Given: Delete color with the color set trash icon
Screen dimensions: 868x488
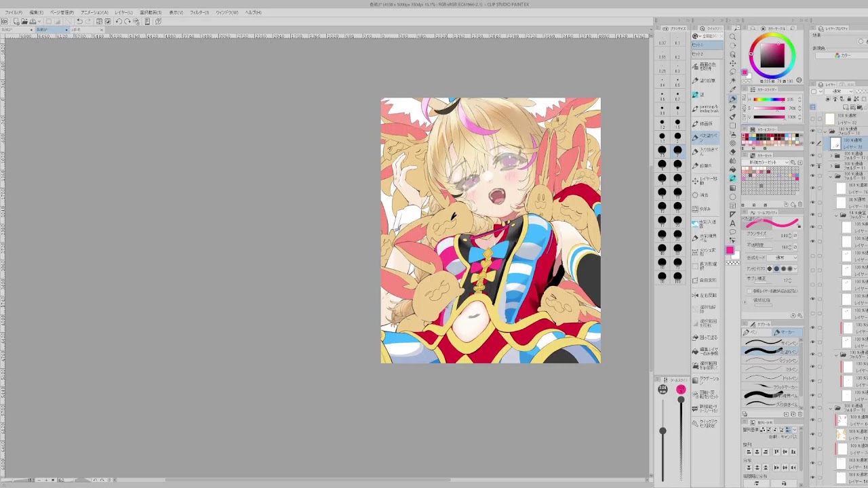Looking at the screenshot, I should pyautogui.click(x=801, y=205).
